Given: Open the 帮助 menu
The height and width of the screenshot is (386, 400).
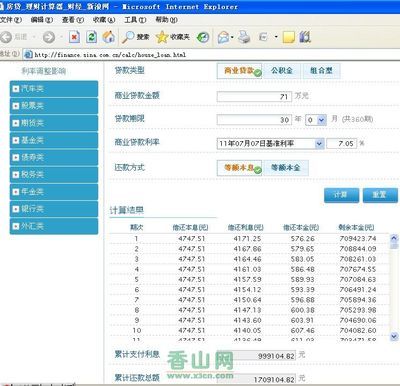Looking at the screenshot, I should pyautogui.click(x=166, y=20).
